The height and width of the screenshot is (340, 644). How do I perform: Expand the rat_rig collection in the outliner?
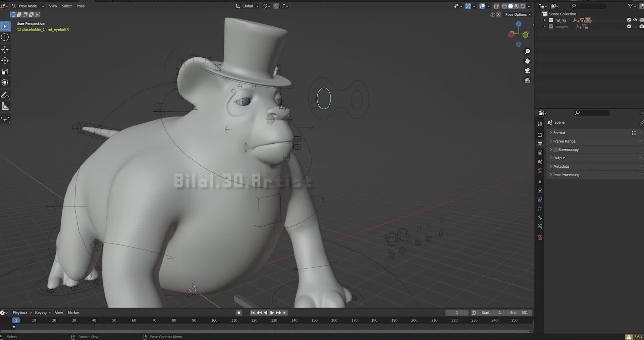click(x=544, y=20)
